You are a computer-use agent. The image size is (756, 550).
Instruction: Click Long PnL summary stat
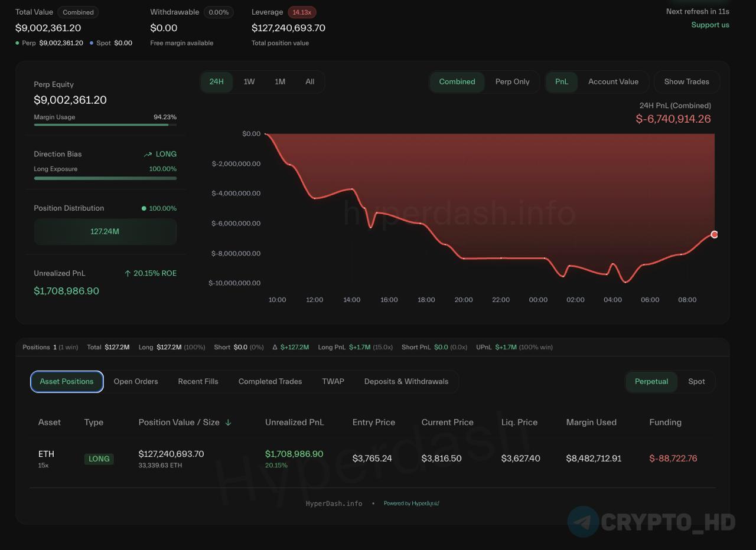[x=355, y=347]
